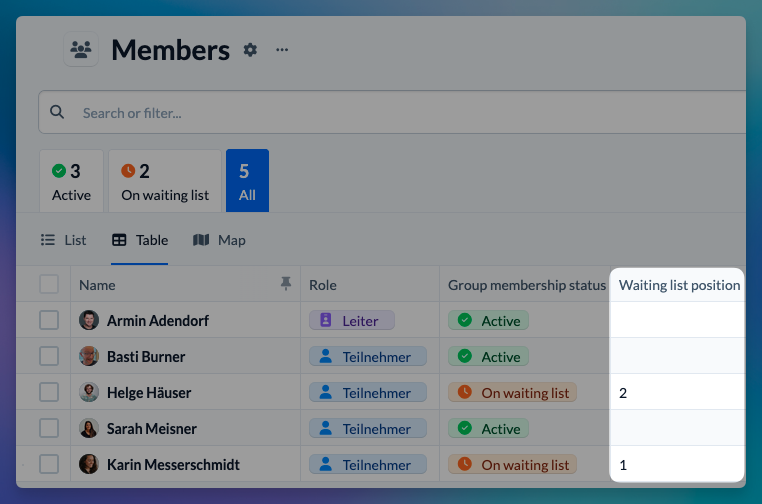This screenshot has height=504, width=762.
Task: Select Basti Burner's row checkbox
Action: click(49, 356)
